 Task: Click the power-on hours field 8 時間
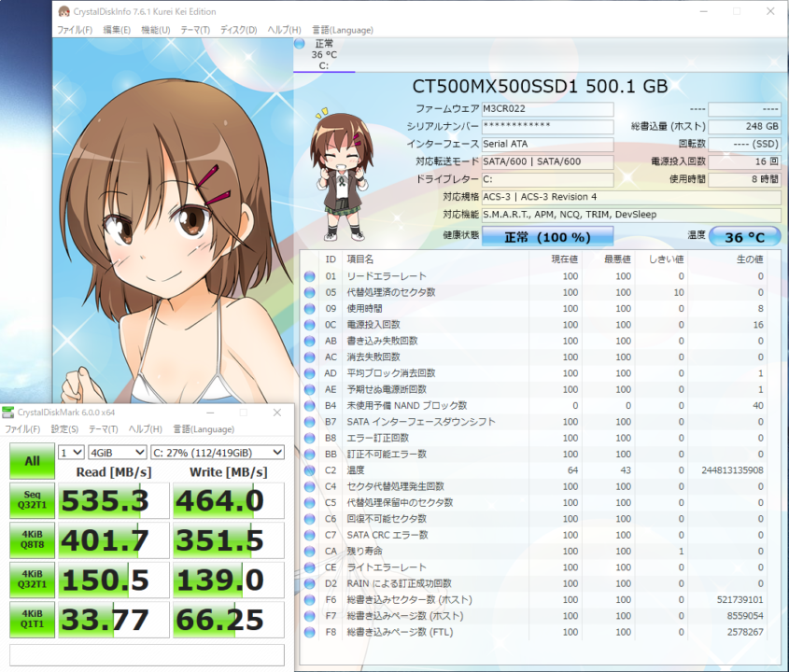pyautogui.click(x=745, y=179)
